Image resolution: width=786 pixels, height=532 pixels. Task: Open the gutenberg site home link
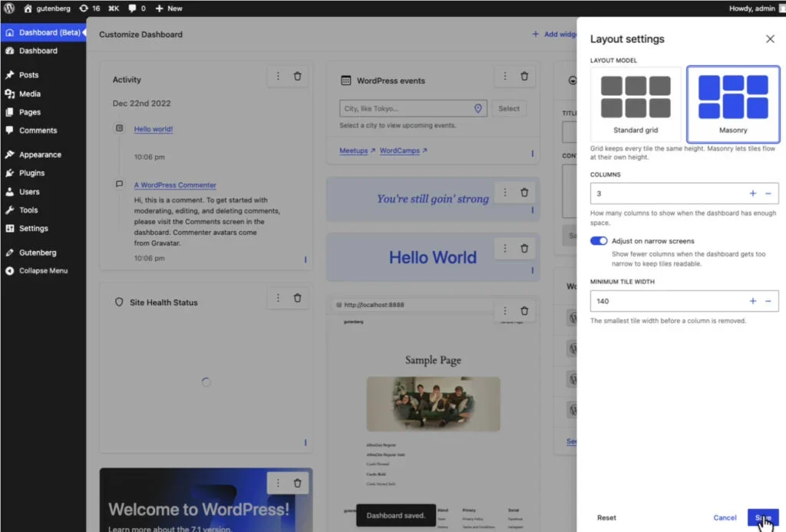pos(47,8)
